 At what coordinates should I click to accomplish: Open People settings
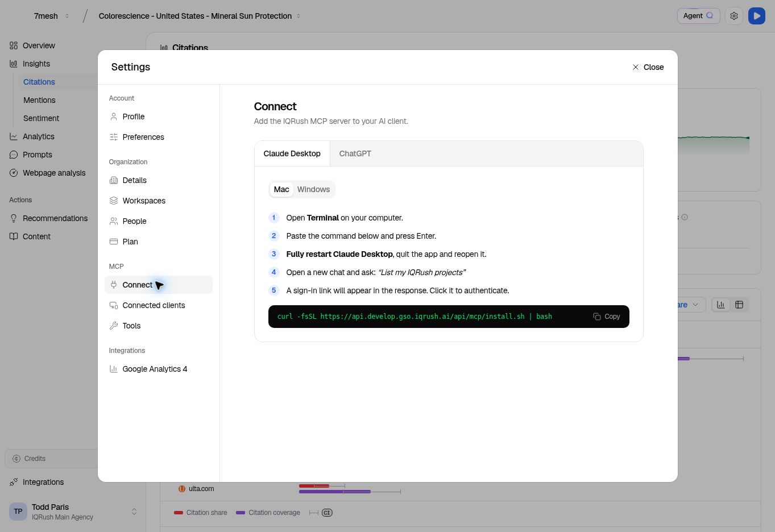coord(158,221)
